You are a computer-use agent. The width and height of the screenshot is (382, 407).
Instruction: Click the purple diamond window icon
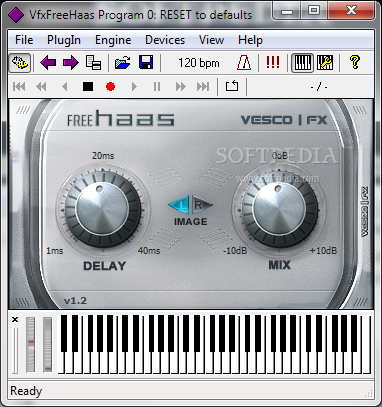[x=16, y=15]
